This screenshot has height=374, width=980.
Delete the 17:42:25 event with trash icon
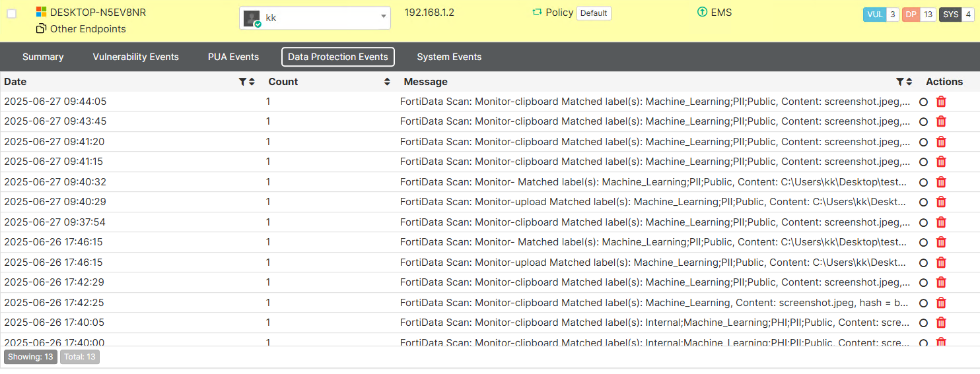[x=942, y=303]
